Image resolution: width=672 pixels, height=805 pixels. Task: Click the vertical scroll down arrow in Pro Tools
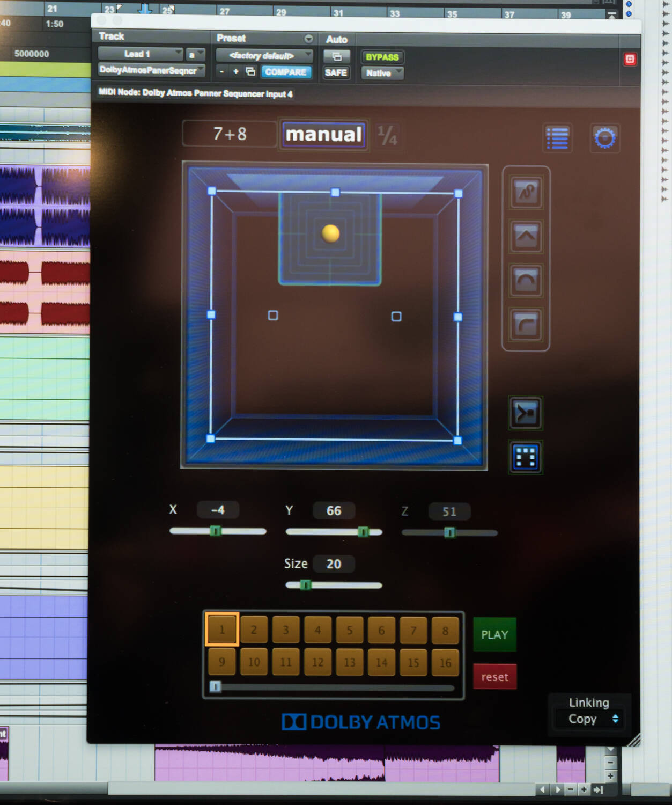pyautogui.click(x=610, y=749)
